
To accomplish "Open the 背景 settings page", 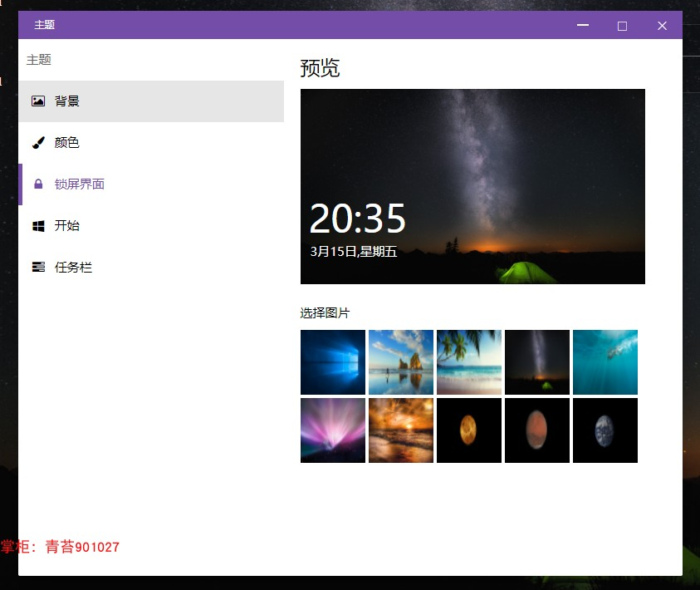I will pyautogui.click(x=151, y=101).
